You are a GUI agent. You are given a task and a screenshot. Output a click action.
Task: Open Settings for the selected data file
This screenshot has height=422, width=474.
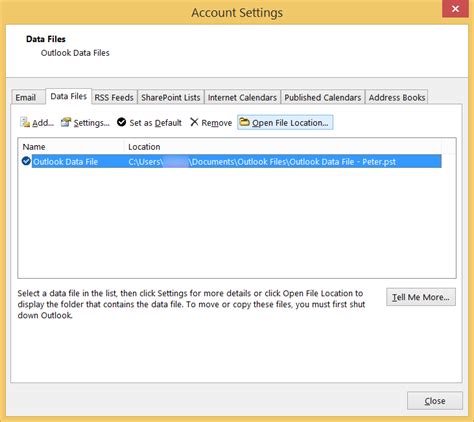[x=85, y=123]
